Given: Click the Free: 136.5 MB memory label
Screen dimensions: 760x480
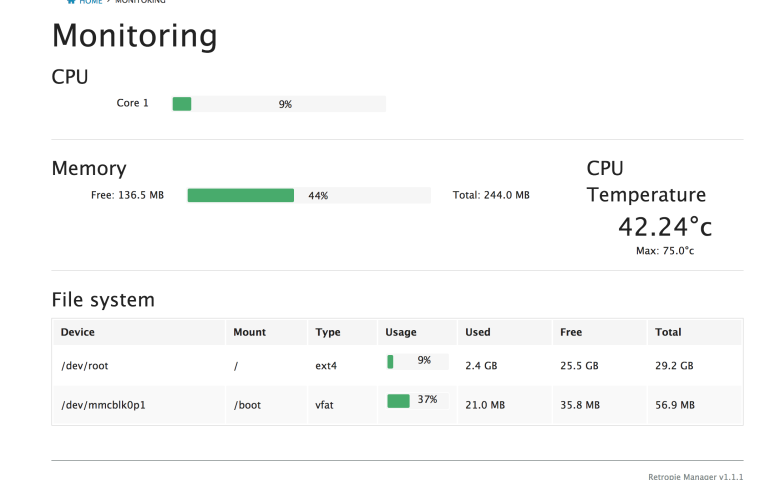Looking at the screenshot, I should coord(127,196).
